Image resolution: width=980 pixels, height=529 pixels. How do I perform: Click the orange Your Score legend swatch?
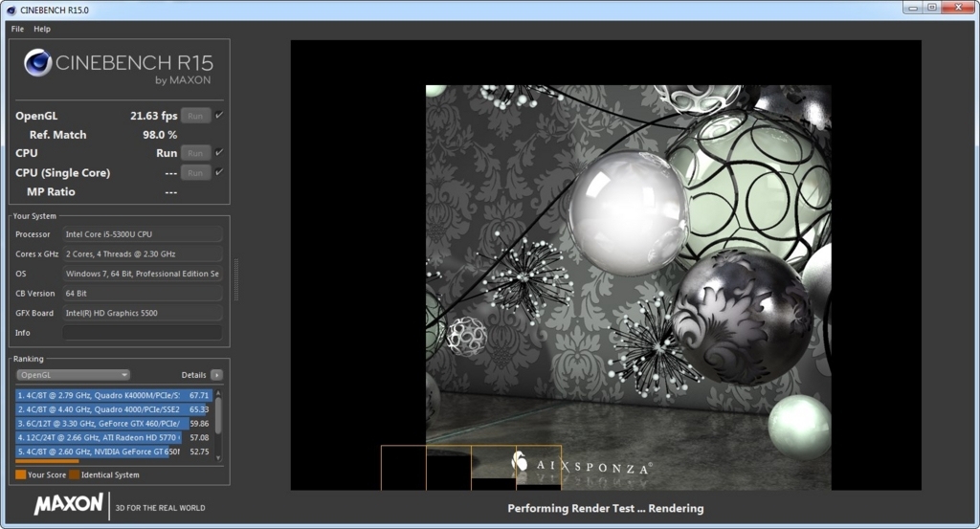(x=21, y=474)
